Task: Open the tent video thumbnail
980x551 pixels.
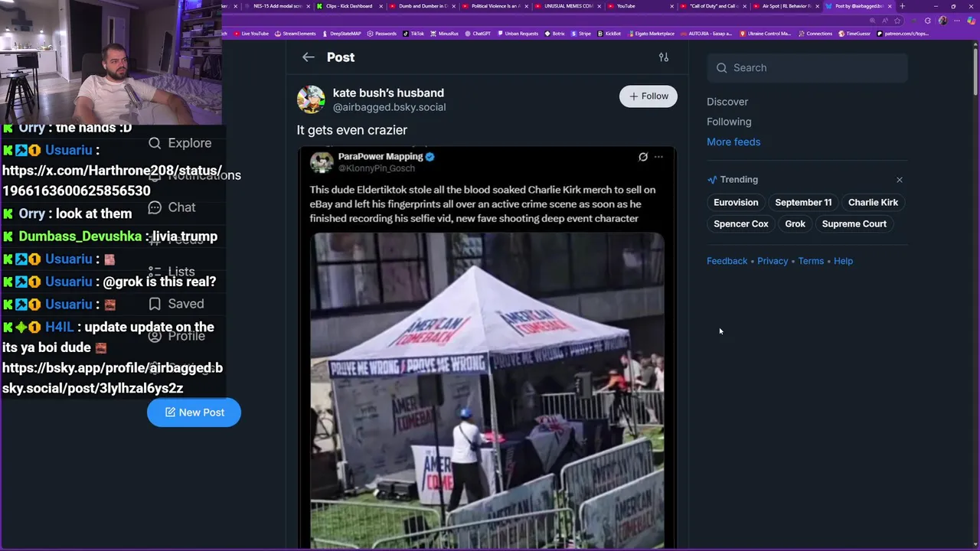Action: 487,390
